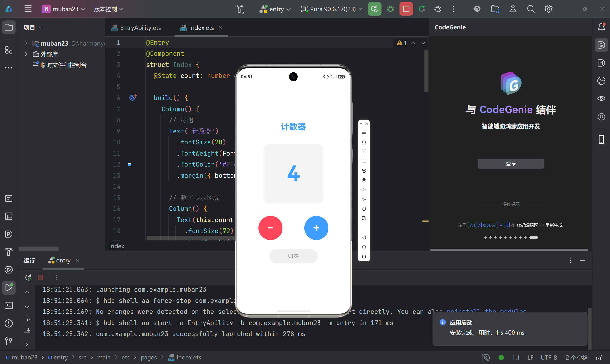610x364 pixels.
Task: Open the muban23 project dropdown in the title bar
Action: (x=63, y=9)
